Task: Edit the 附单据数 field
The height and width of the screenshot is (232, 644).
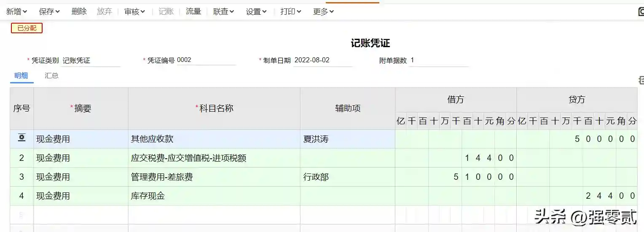Action: tap(438, 60)
